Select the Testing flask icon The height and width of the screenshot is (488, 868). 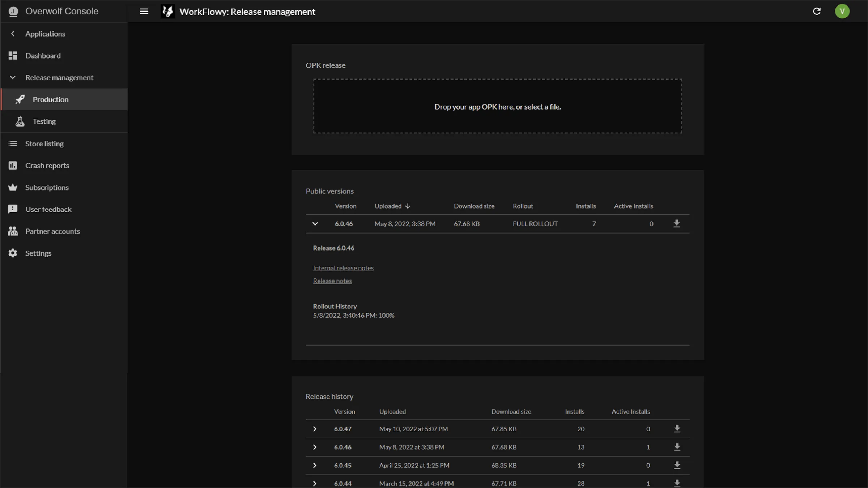coord(20,121)
